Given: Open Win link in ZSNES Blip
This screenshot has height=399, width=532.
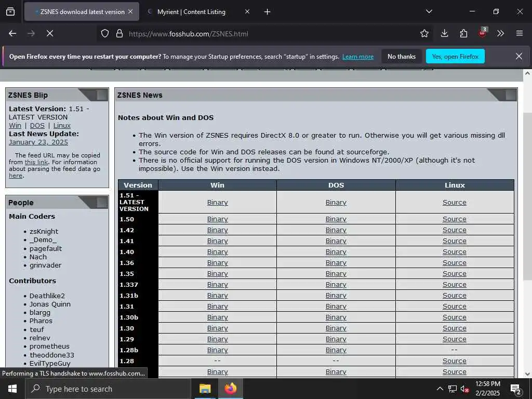Looking at the screenshot, I should pyautogui.click(x=15, y=126).
